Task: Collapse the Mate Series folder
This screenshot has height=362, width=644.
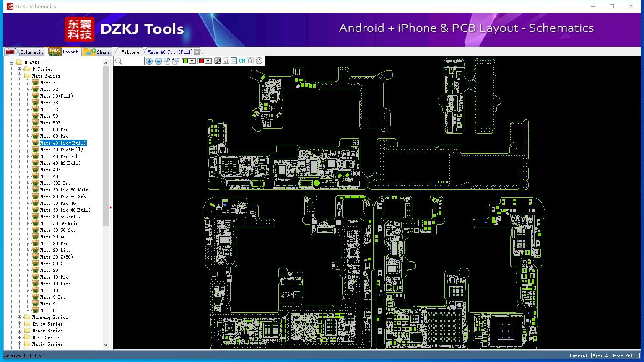Action: point(20,76)
